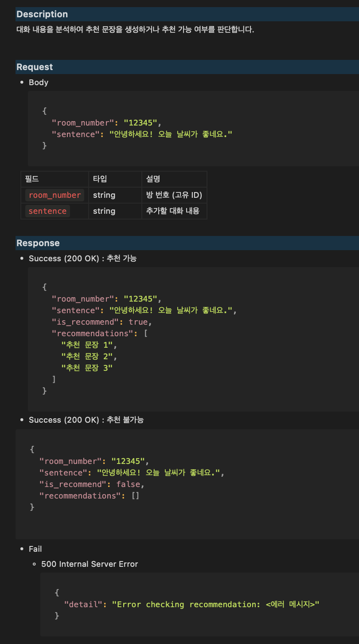Select the paragraph starting with 대화 내용을 분석하여
This screenshot has width=359, height=644.
click(x=135, y=30)
